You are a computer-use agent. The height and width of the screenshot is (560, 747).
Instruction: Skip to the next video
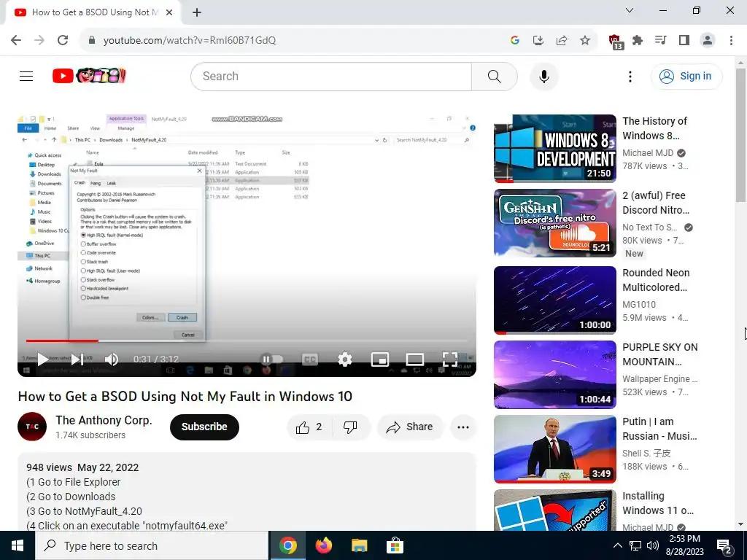(x=77, y=359)
